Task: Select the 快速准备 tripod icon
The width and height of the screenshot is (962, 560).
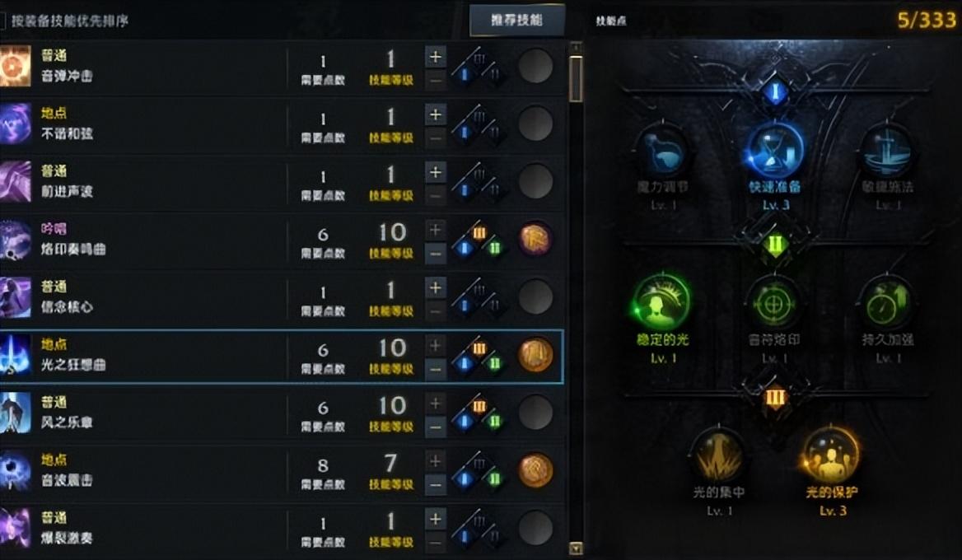Action: pos(775,149)
